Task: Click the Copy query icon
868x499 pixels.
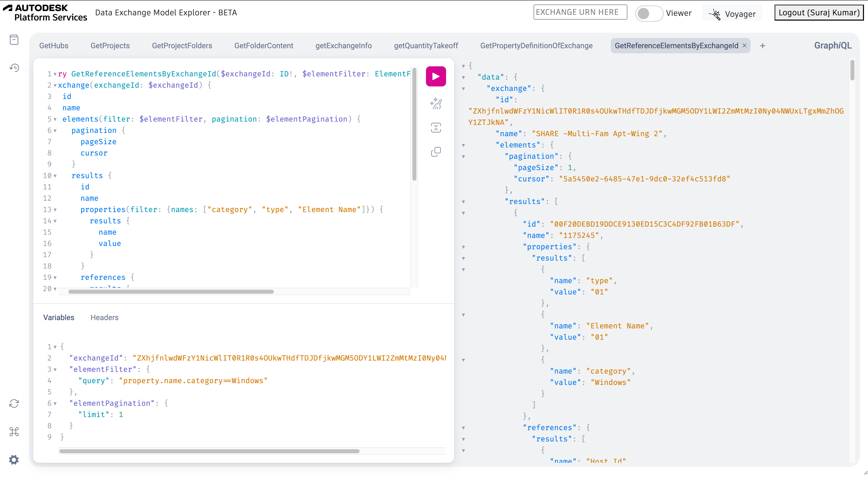Action: pyautogui.click(x=436, y=152)
